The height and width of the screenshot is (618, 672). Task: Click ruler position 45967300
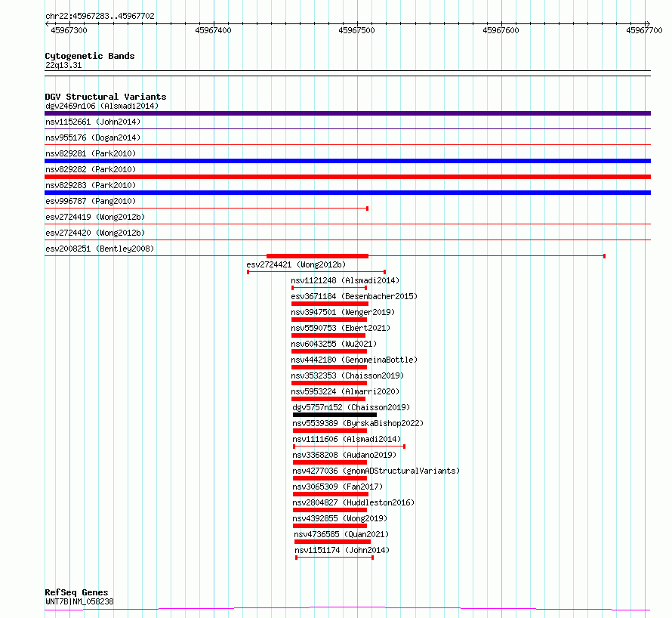(69, 30)
